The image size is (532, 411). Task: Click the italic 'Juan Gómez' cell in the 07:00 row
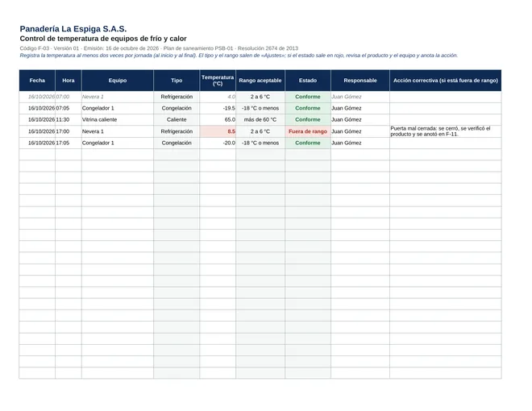click(x=360, y=97)
